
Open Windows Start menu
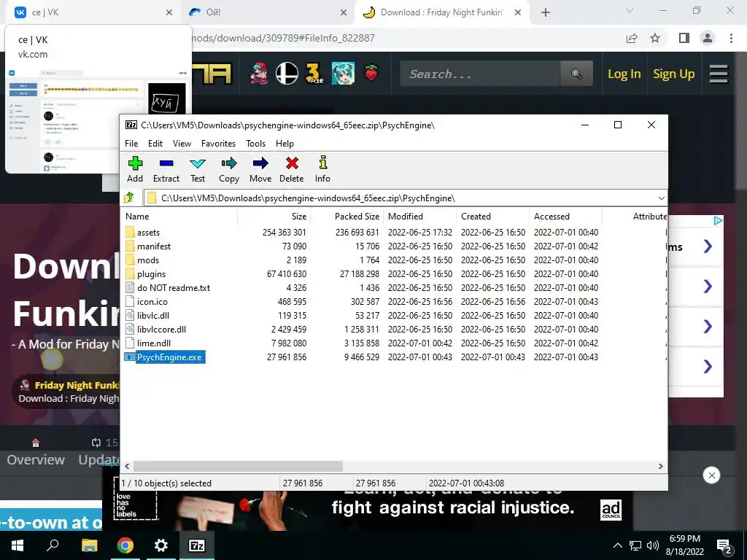point(18,545)
